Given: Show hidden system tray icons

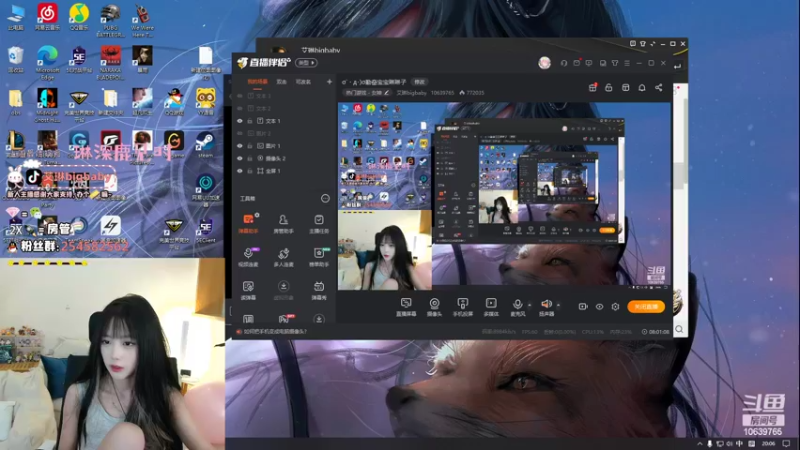Looking at the screenshot, I should pyautogui.click(x=699, y=444).
